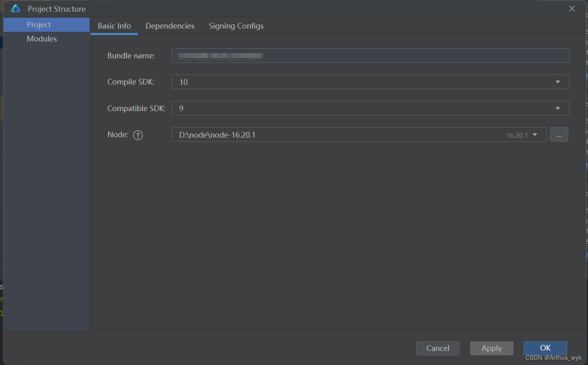
Task: Click the Project Structure dialog title
Action: [56, 8]
